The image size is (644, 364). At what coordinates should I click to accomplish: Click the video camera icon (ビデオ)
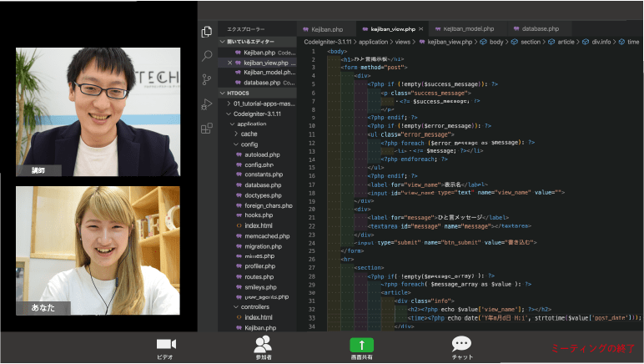click(x=165, y=344)
